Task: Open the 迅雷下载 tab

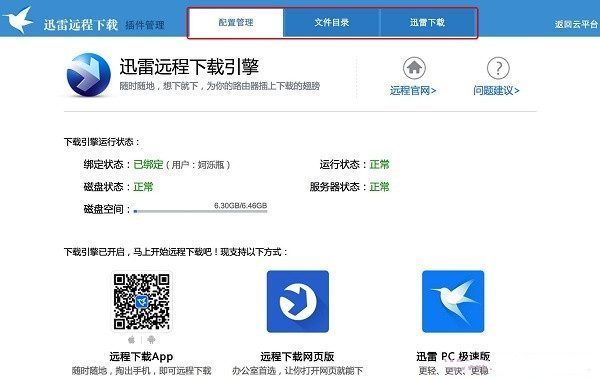Action: click(x=428, y=23)
